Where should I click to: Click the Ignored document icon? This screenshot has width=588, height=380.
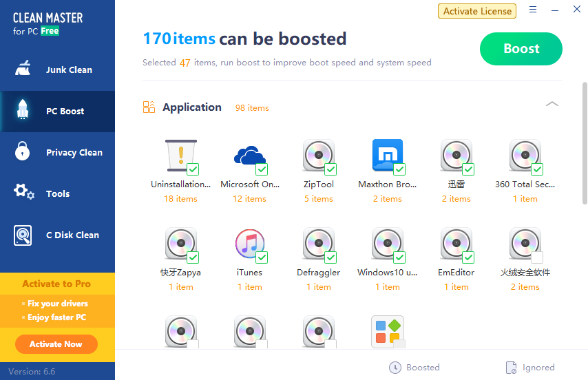tap(511, 368)
